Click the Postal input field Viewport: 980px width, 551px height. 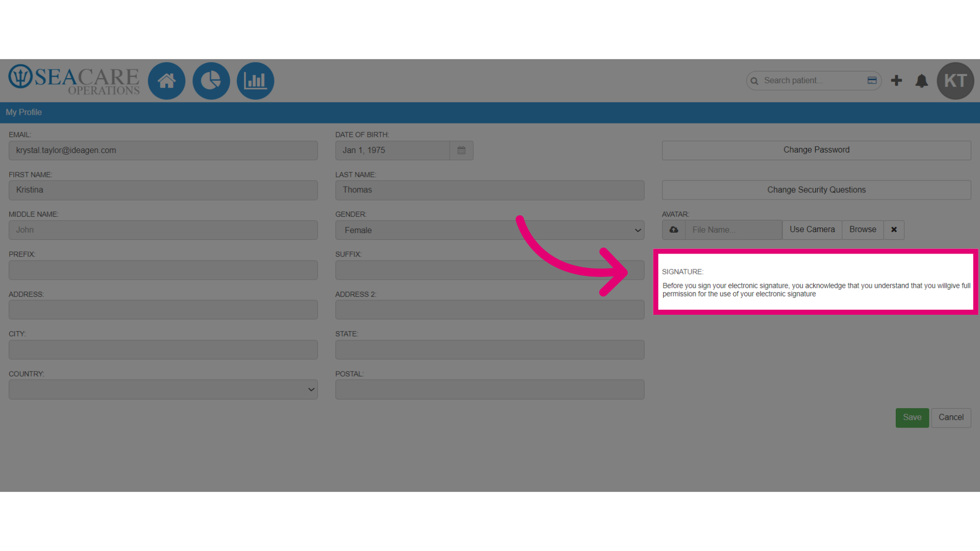pos(489,389)
